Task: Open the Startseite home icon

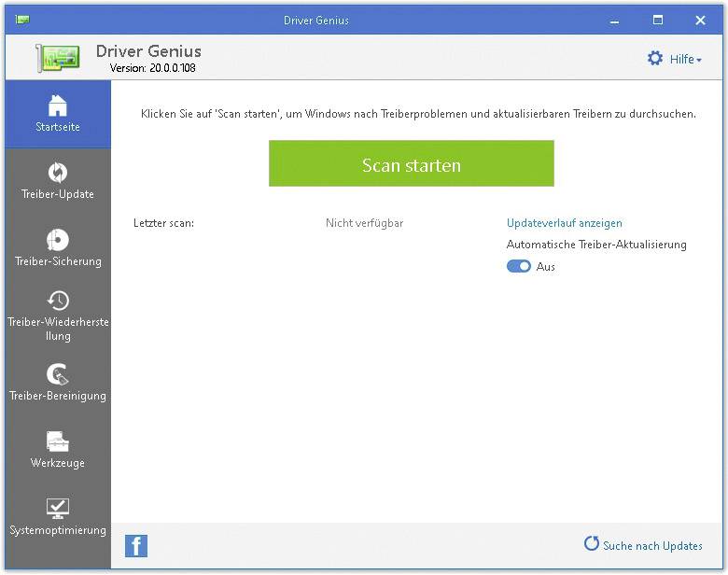Action: 58,105
